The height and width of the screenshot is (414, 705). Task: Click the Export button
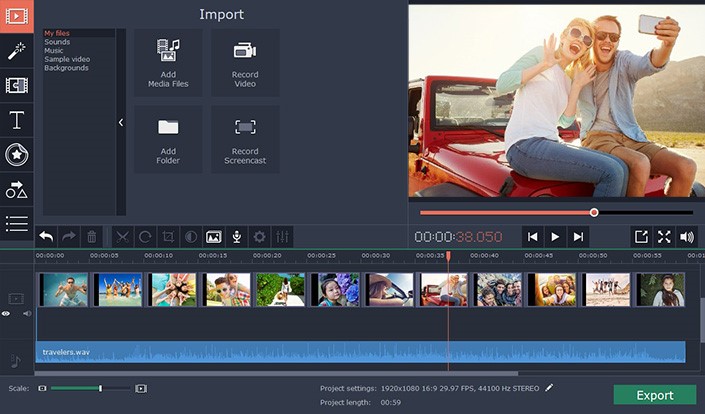coord(654,395)
